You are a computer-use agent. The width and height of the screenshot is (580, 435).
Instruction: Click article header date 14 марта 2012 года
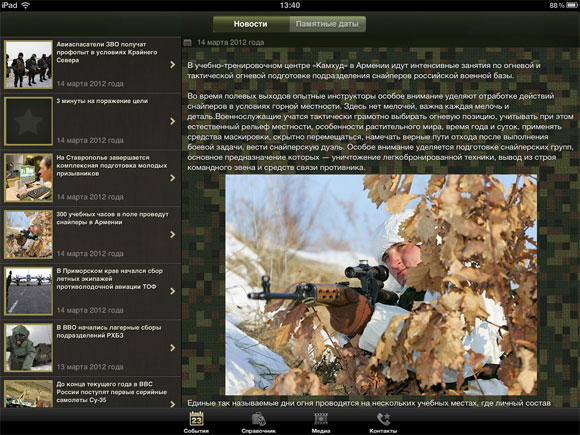point(231,43)
